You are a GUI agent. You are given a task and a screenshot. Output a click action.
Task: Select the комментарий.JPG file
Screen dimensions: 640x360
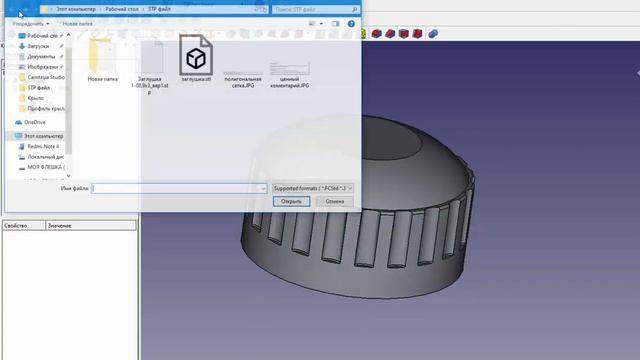click(x=289, y=75)
